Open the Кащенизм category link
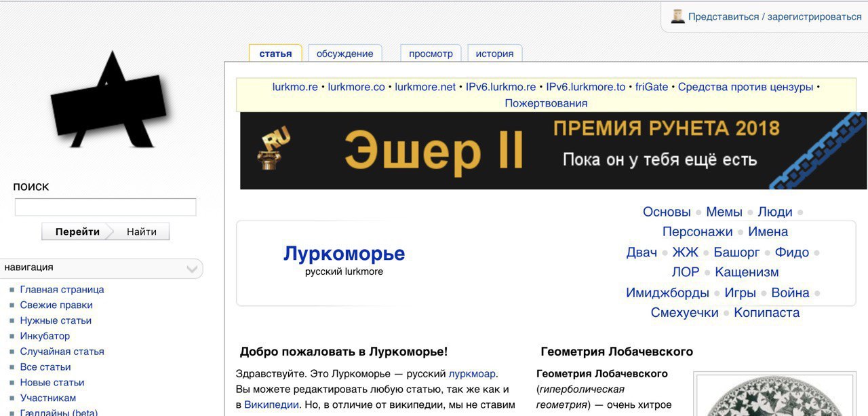The image size is (868, 416). pyautogui.click(x=747, y=272)
